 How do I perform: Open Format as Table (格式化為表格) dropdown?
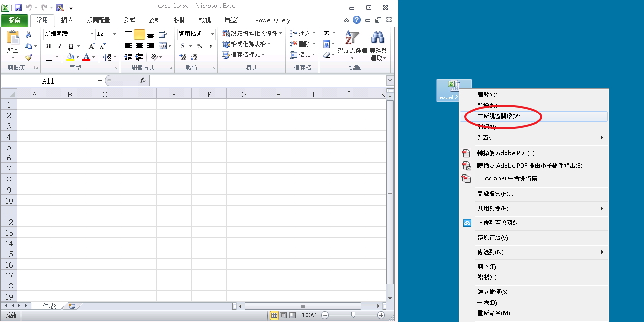[x=246, y=44]
